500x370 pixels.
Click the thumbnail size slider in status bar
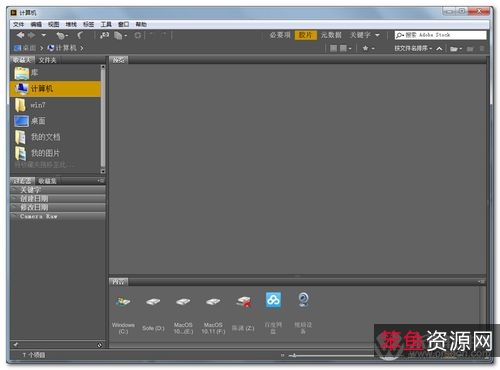coord(330,356)
